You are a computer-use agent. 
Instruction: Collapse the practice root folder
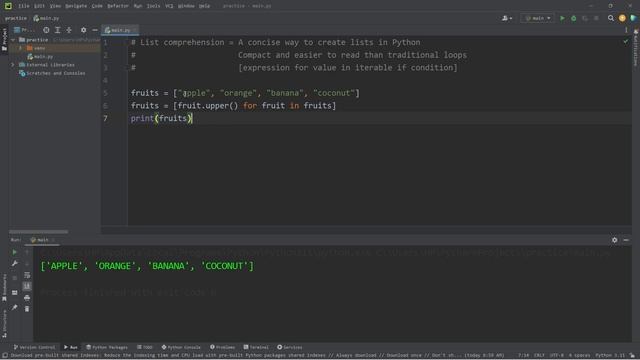(13, 40)
